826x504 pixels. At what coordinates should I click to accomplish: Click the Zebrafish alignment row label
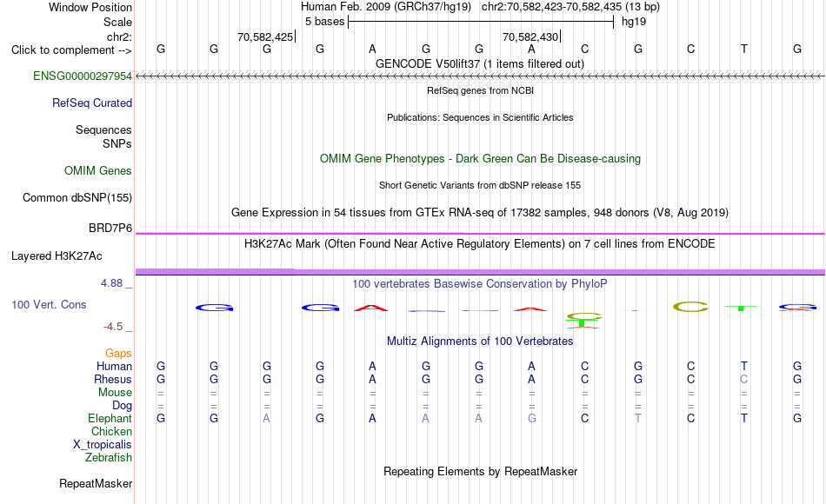109,458
